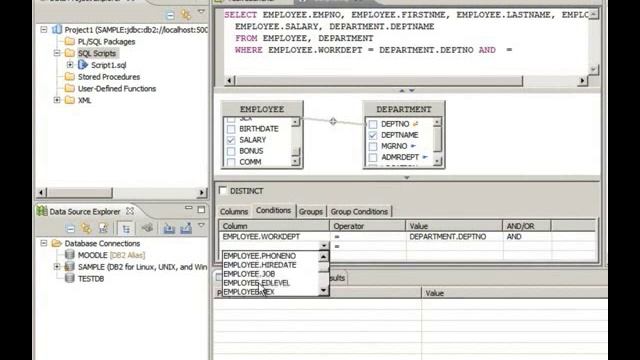
Task: Select the Conditions tab
Action: [273, 210]
